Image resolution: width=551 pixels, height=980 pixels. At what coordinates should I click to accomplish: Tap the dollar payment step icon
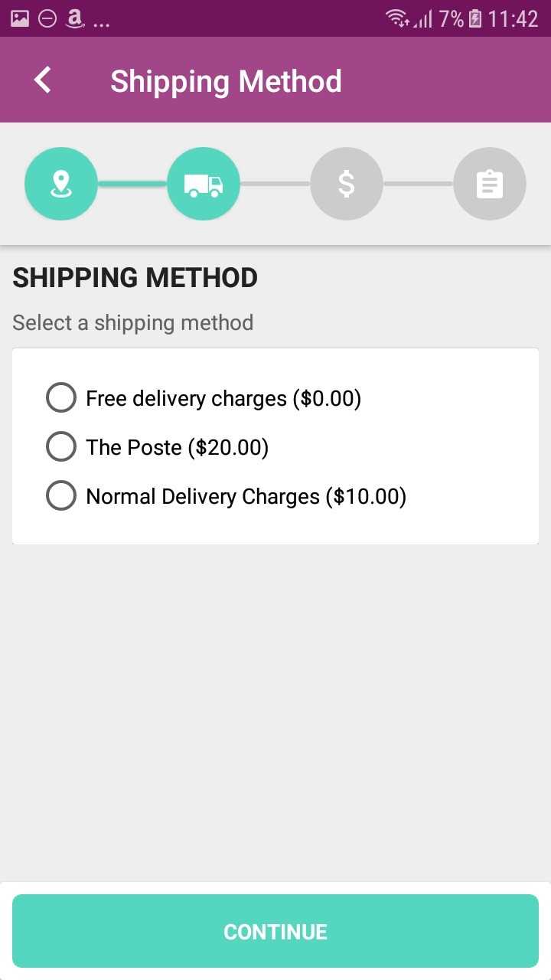347,184
